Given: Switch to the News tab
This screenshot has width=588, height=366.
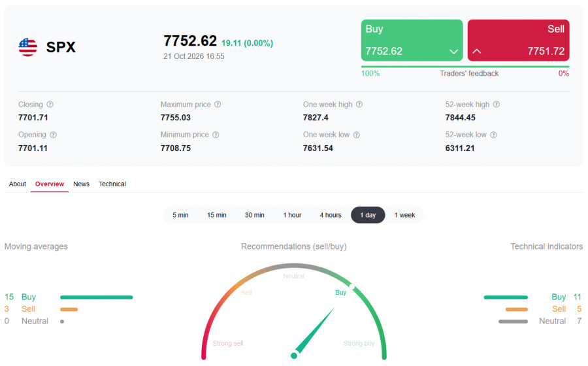Looking at the screenshot, I should click(82, 184).
